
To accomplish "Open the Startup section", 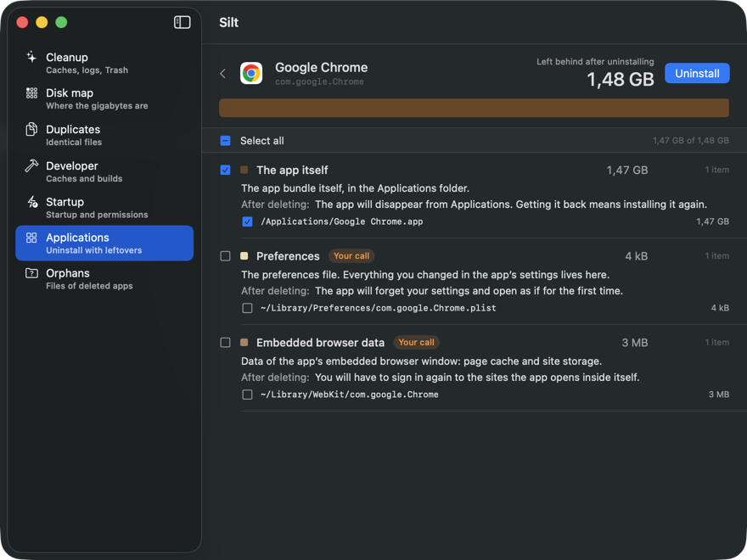I will [104, 208].
